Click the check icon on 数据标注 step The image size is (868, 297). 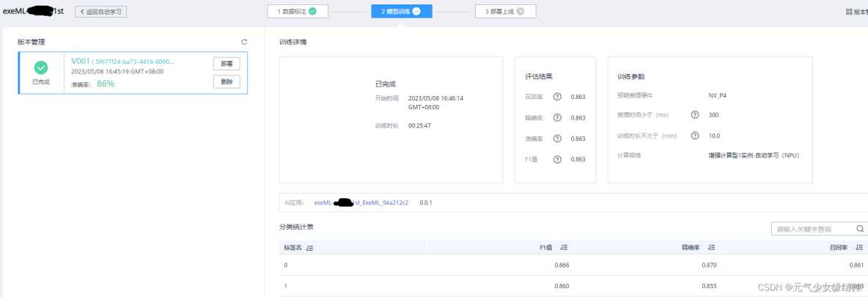313,11
